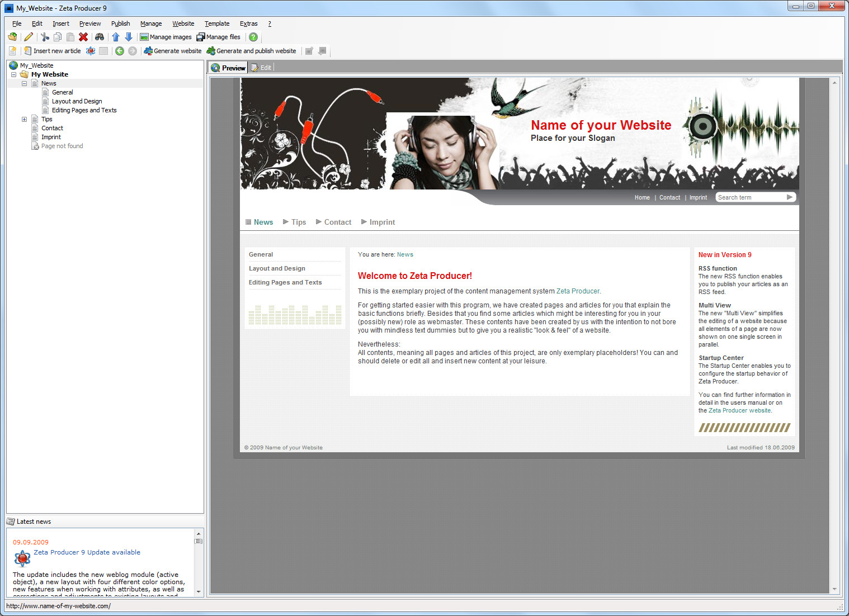Open the Imprint navigation item in preview

[x=378, y=222]
